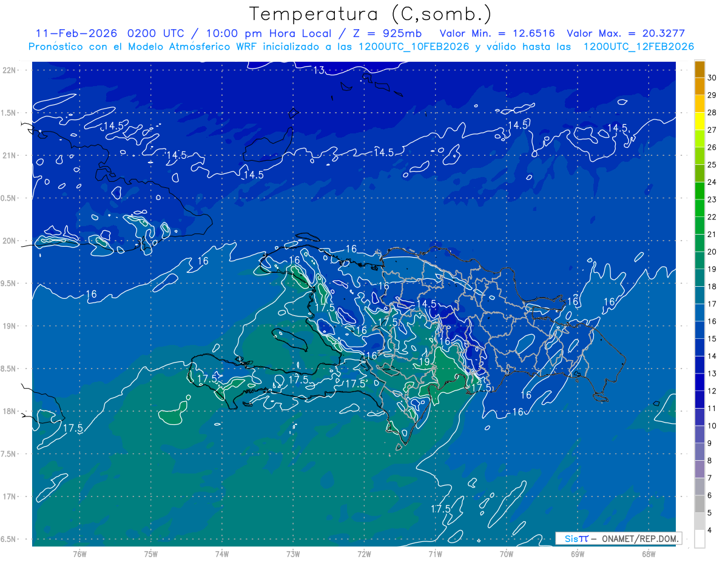Click the '20' label on the color scale

(x=712, y=252)
